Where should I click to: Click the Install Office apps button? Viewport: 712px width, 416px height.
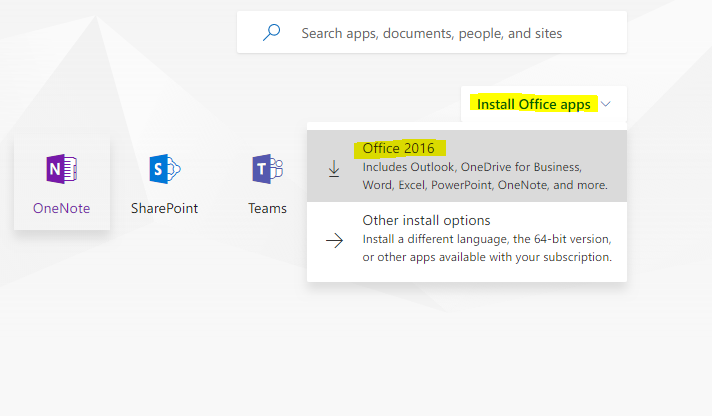[544, 104]
